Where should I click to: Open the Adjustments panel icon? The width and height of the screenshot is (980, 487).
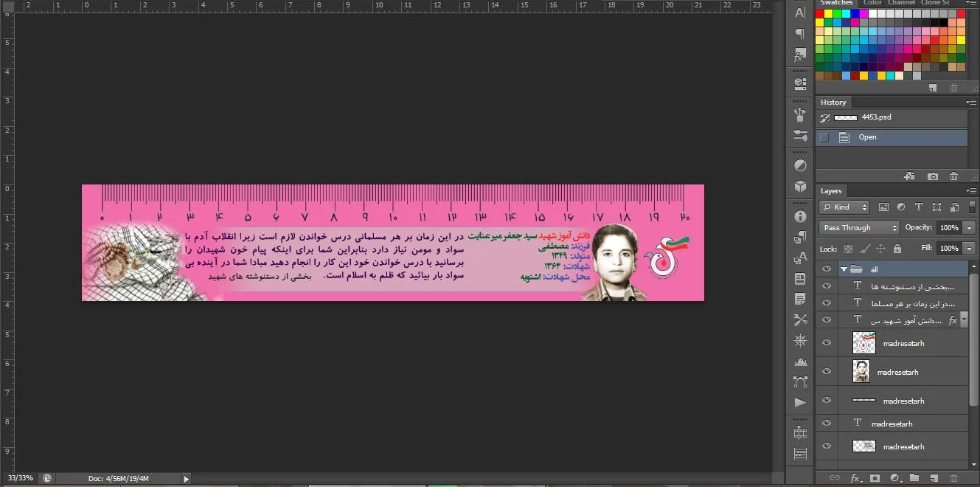click(x=800, y=165)
